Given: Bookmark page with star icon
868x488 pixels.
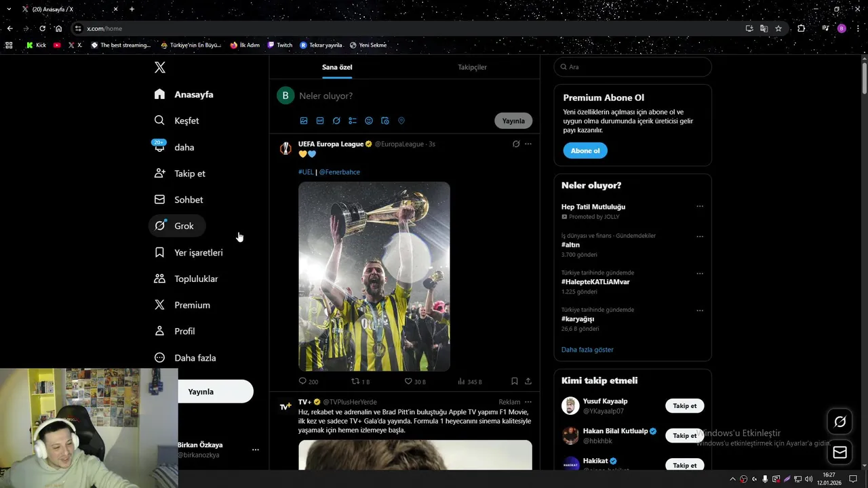Looking at the screenshot, I should pos(778,28).
